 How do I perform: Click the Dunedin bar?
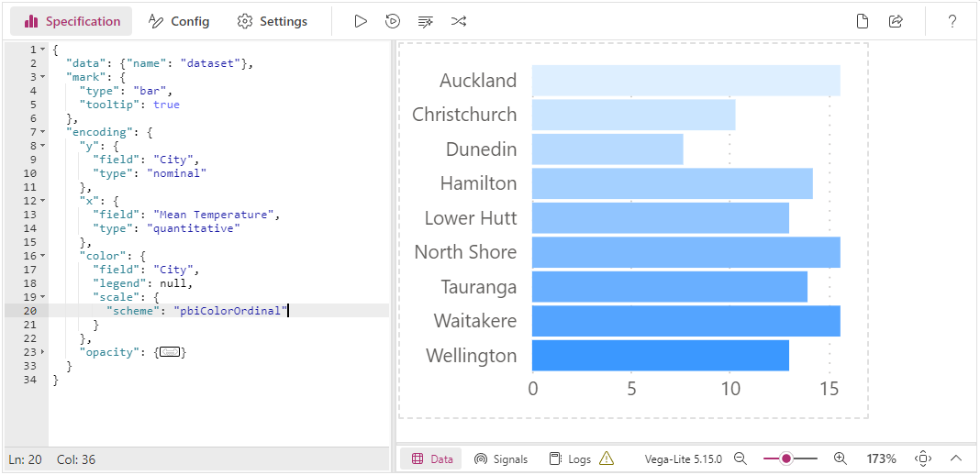point(607,149)
